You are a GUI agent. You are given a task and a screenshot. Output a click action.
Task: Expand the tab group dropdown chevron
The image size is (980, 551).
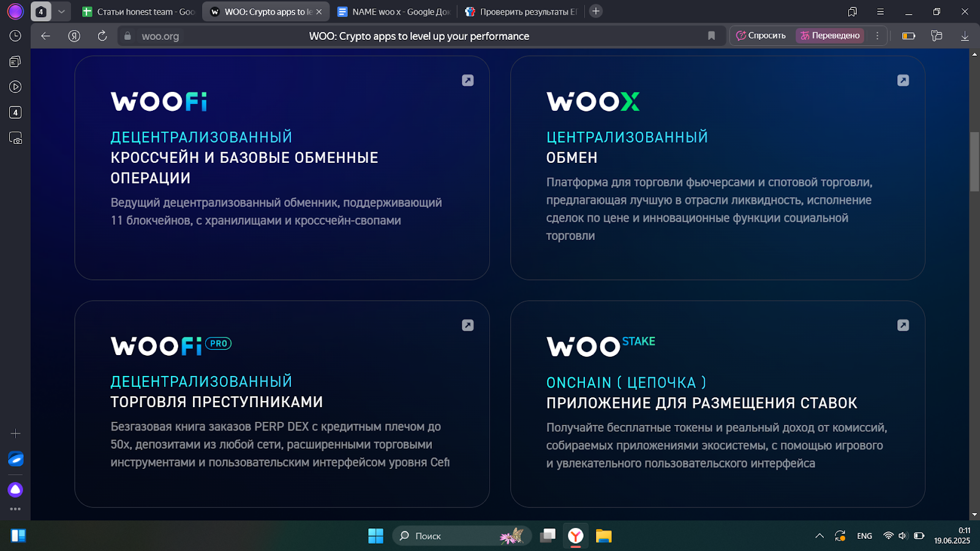(x=61, y=11)
